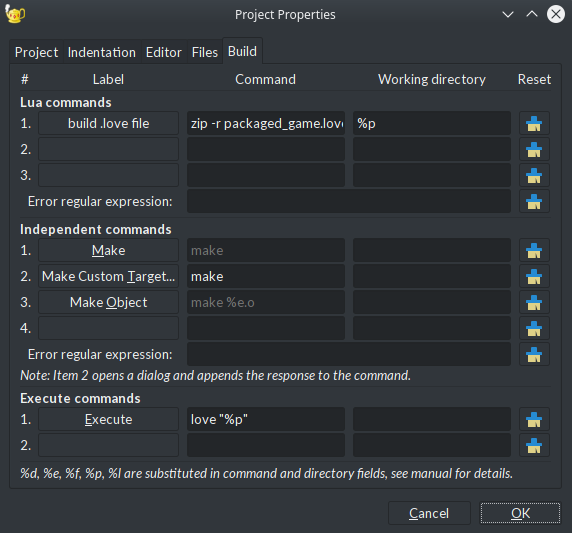Focus the love "%p" execute command field
Image resolution: width=572 pixels, height=533 pixels.
(266, 419)
